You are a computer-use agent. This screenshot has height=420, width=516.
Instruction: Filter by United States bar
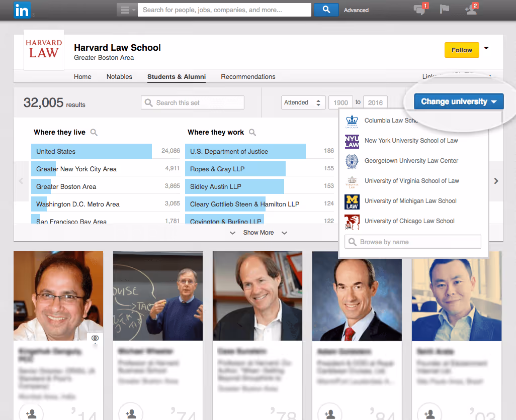106,151
